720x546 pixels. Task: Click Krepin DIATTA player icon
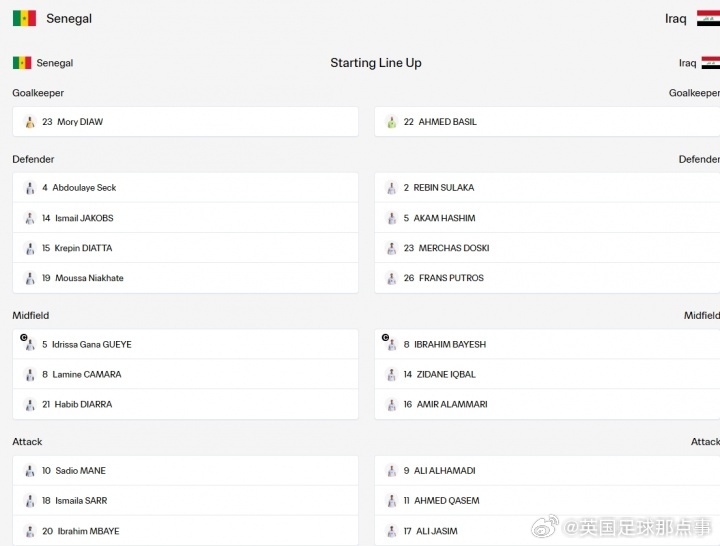point(30,248)
